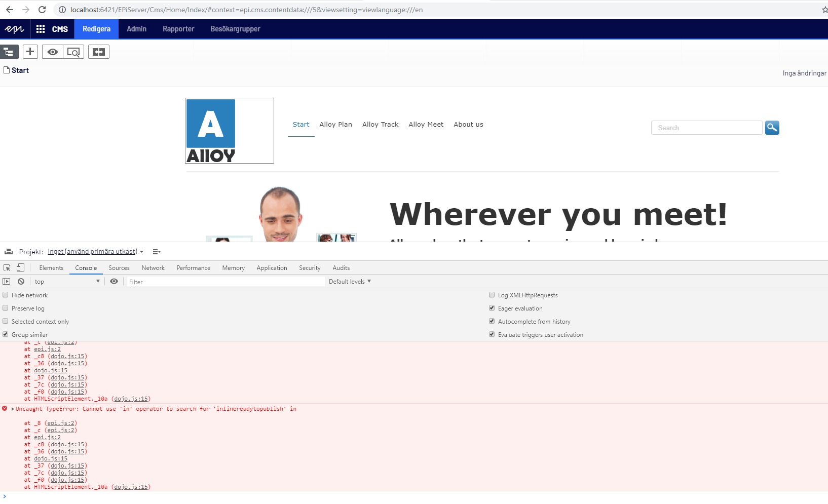Viewport: 828px width, 504px height.
Task: Clear the console with the clear icon
Action: click(21, 282)
